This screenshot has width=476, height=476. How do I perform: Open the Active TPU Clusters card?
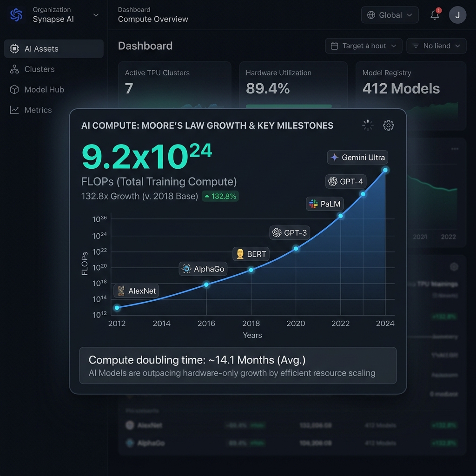[175, 85]
